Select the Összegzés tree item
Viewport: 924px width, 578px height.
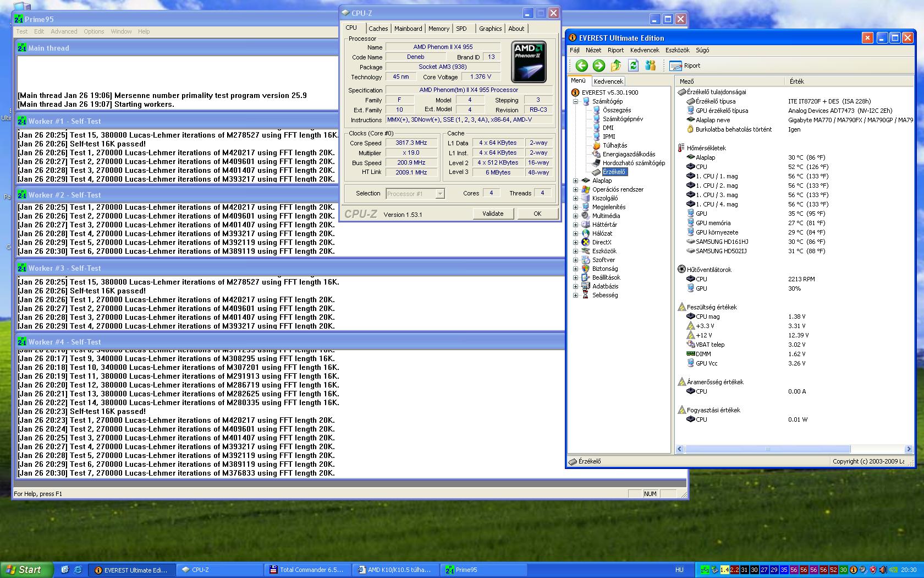612,110
